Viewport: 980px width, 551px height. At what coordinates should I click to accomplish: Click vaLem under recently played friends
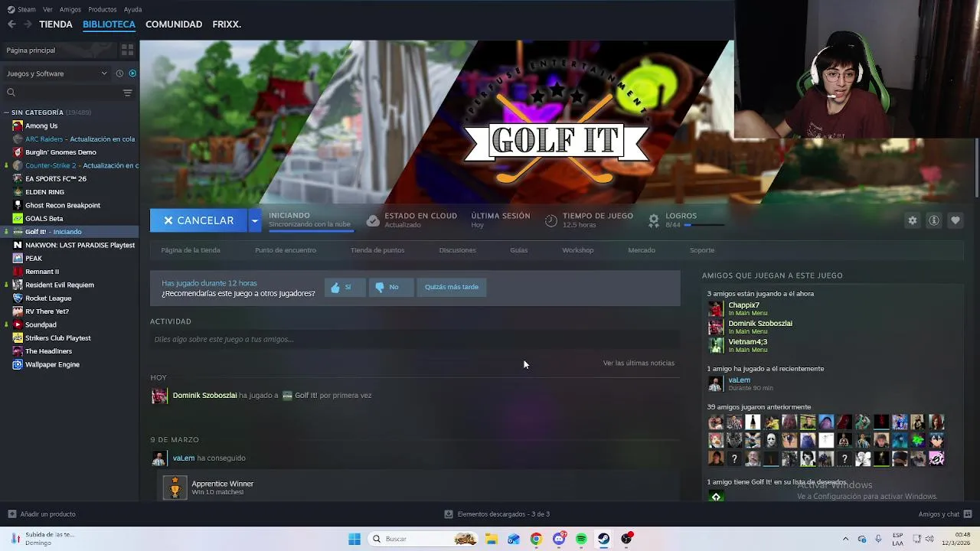coord(739,380)
